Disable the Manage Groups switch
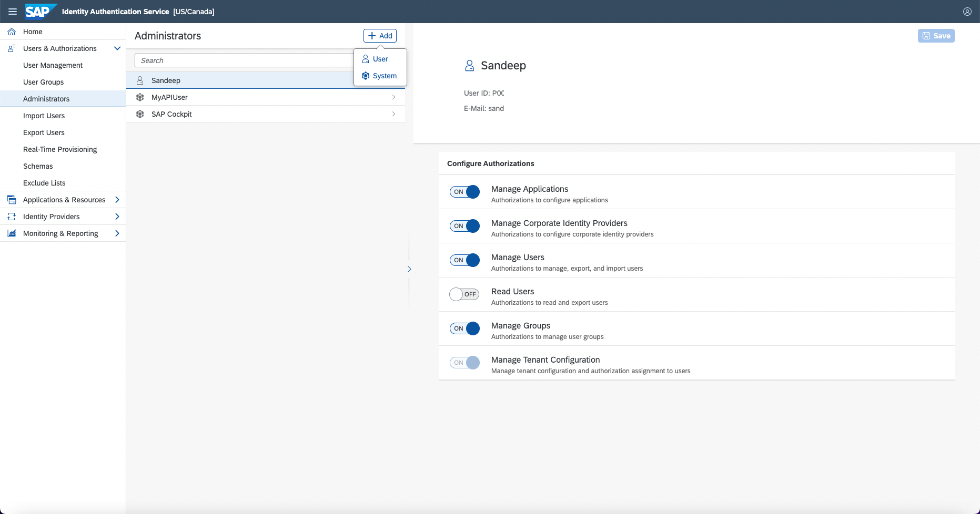 (464, 328)
